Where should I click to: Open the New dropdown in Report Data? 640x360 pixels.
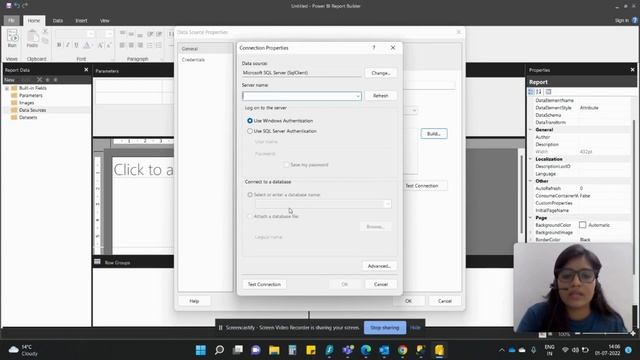tap(10, 80)
